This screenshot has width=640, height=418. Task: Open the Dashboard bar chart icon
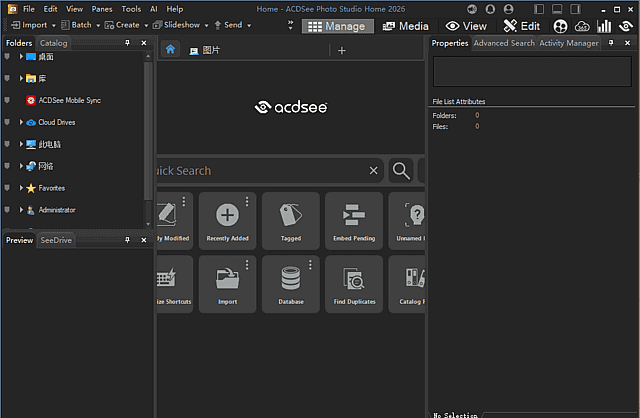coord(604,26)
